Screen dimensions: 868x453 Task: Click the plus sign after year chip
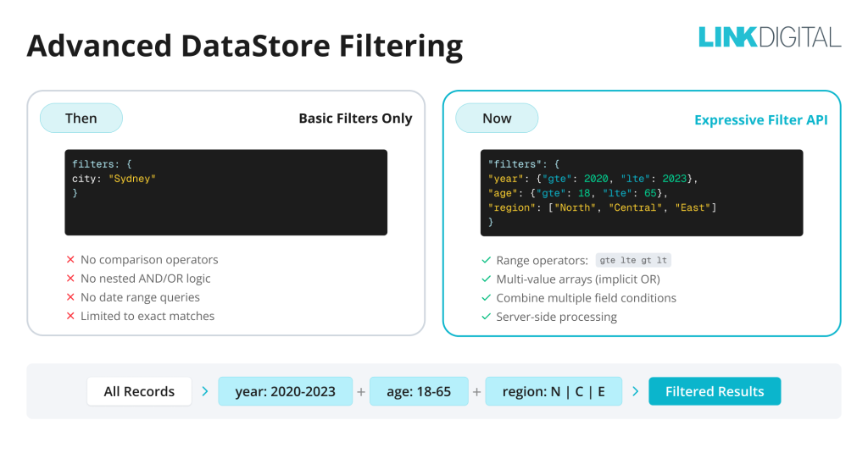tap(361, 391)
